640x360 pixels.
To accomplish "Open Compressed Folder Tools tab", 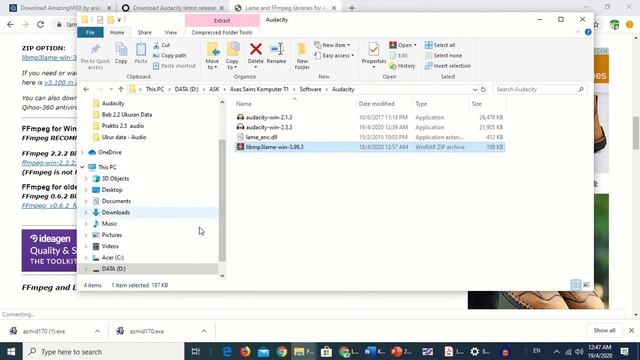I will tap(222, 32).
